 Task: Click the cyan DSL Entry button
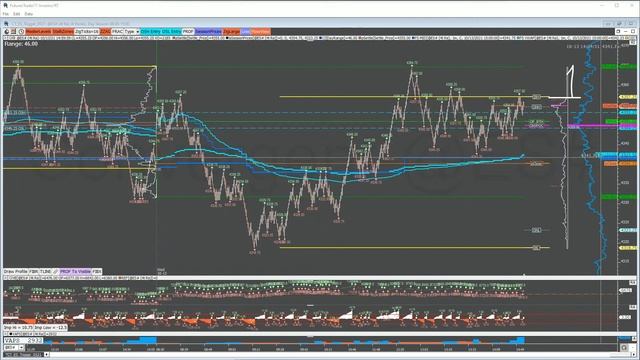(171, 31)
